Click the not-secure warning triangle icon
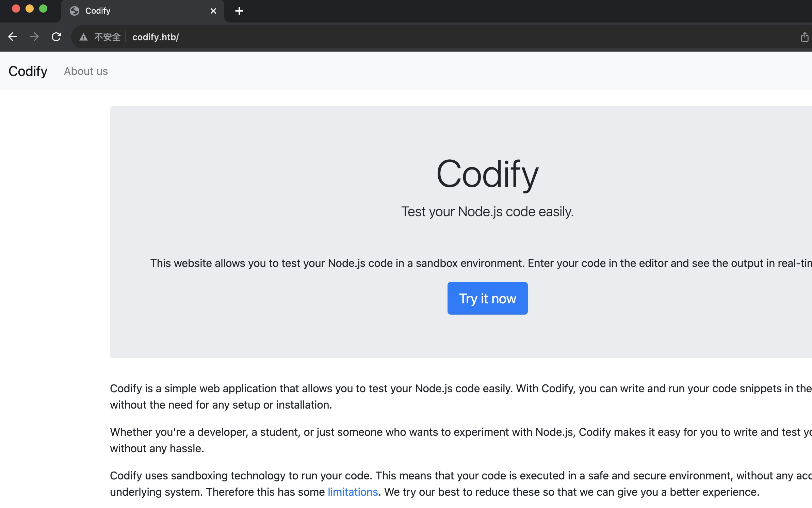 click(83, 37)
